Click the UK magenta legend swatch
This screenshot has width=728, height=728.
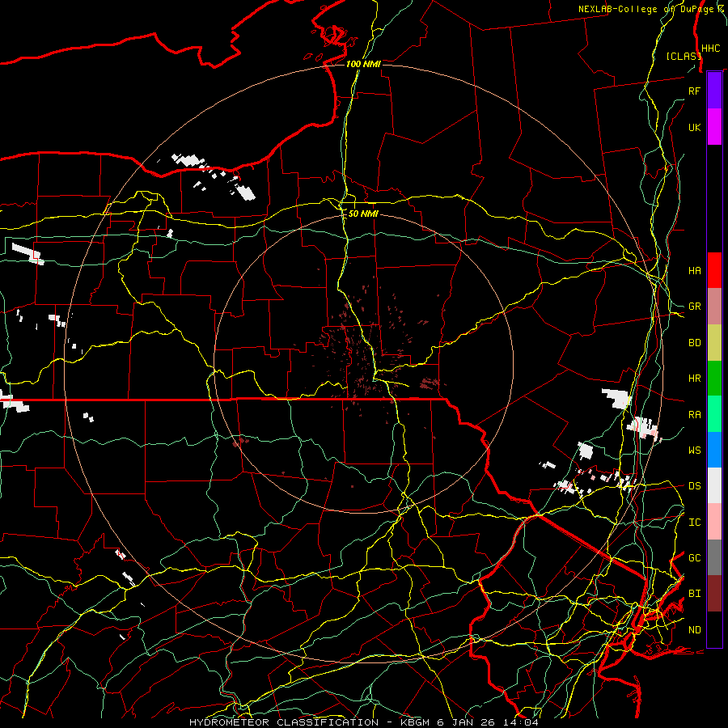tap(714, 127)
